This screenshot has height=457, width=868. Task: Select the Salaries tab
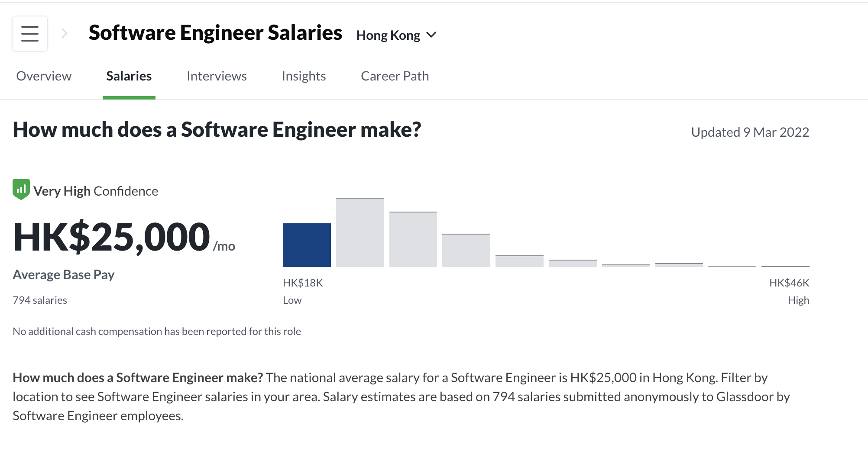[x=129, y=76]
